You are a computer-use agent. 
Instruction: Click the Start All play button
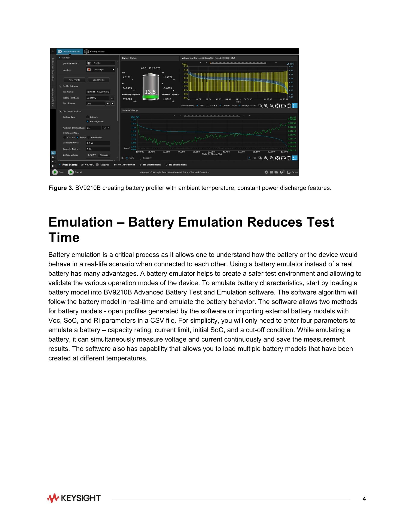[x=71, y=172]
